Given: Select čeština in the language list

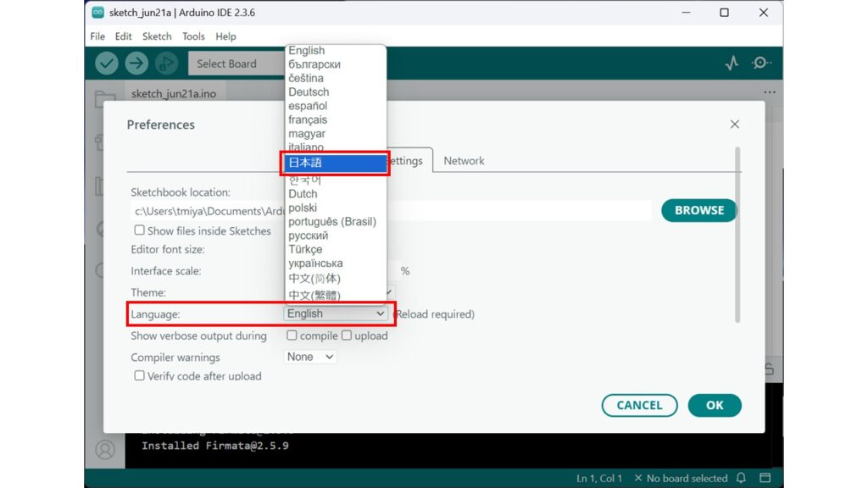Looking at the screenshot, I should (x=335, y=78).
